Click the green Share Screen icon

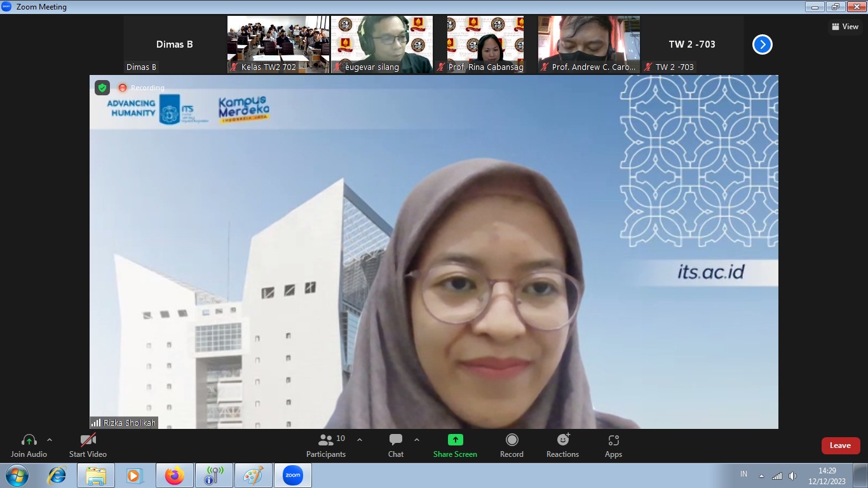pyautogui.click(x=455, y=440)
